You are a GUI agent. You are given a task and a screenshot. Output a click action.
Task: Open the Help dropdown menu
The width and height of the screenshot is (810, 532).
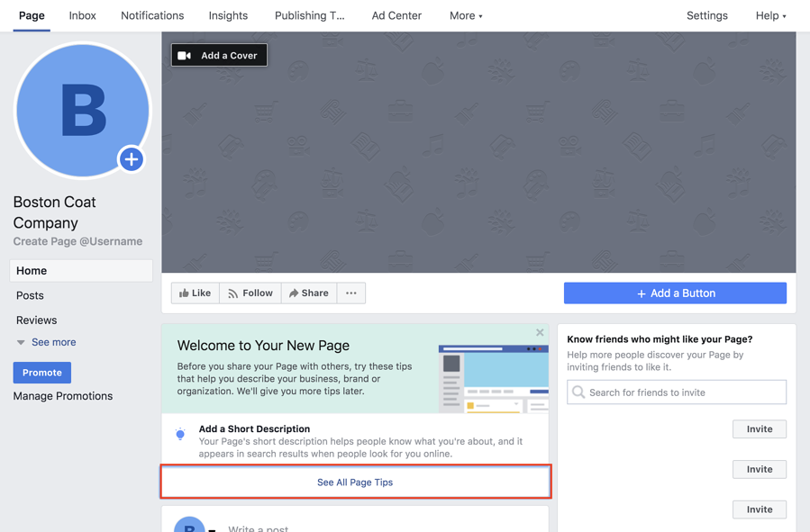pos(770,15)
